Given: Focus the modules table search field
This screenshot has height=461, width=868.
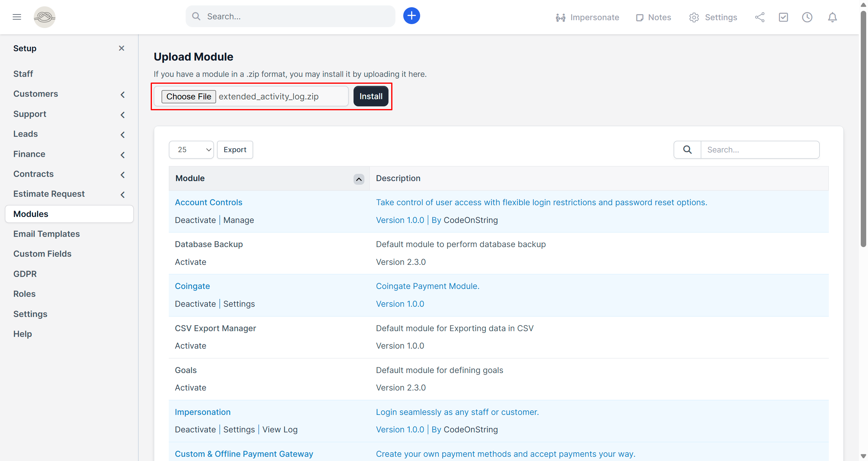Looking at the screenshot, I should (759, 150).
